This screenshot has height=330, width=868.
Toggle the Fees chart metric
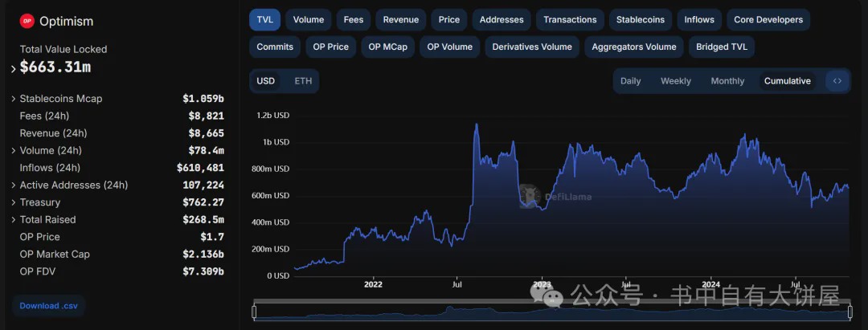tap(353, 19)
